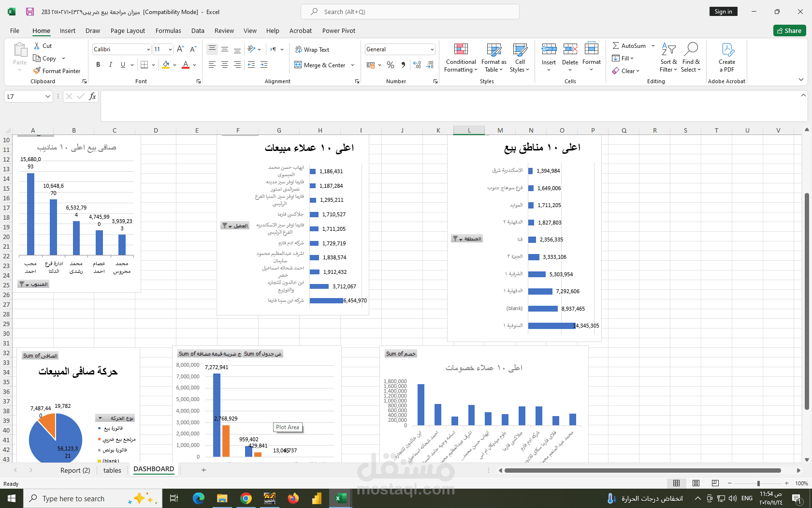Viewport: 812px width, 508px height.
Task: Open the General number format dropdown
Action: [432, 49]
